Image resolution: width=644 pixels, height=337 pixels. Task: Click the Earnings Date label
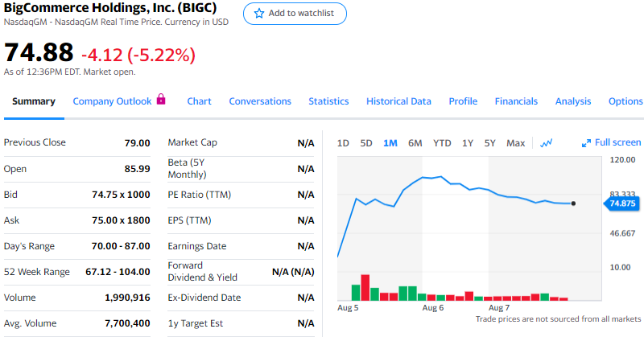click(196, 246)
